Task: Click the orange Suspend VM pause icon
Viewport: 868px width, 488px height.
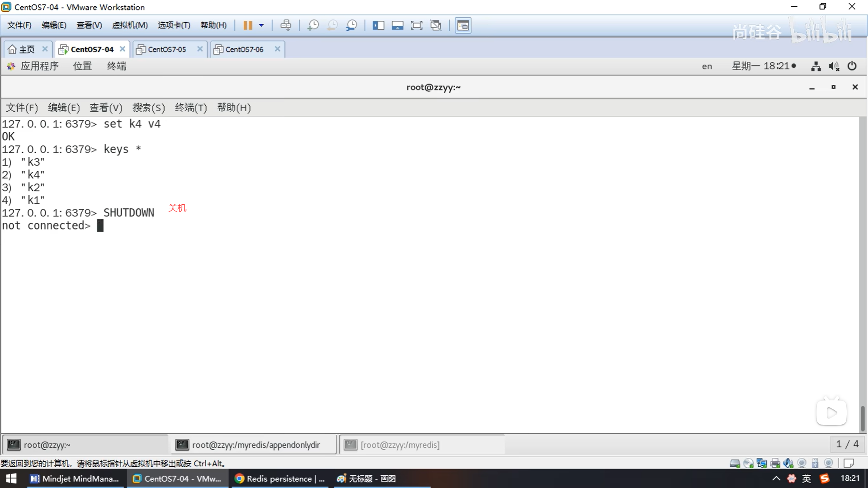Action: coord(247,25)
